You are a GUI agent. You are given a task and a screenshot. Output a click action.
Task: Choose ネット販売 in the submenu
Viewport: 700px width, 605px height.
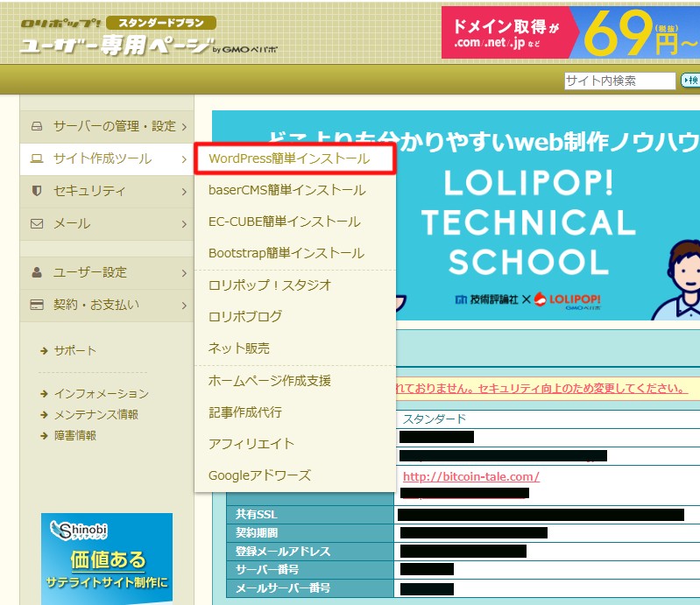coord(295,348)
